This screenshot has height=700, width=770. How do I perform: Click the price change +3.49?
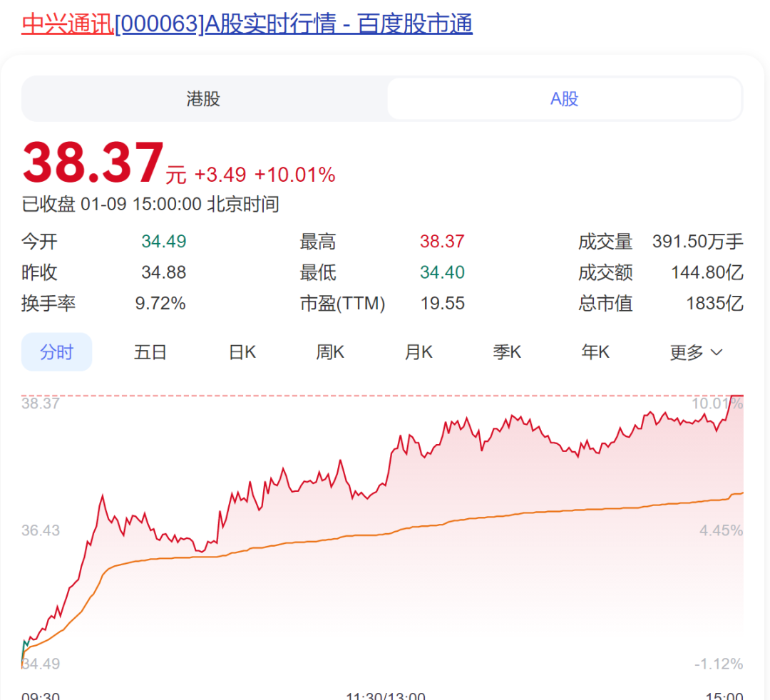[x=220, y=175]
